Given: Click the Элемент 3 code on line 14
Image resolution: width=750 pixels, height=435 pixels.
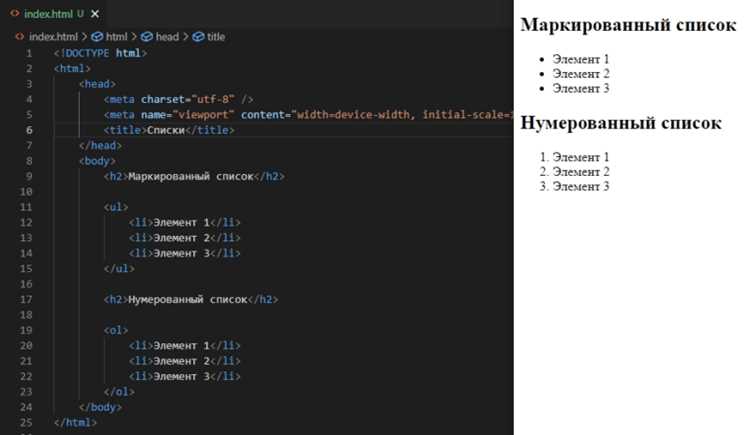Looking at the screenshot, I should tap(185, 253).
